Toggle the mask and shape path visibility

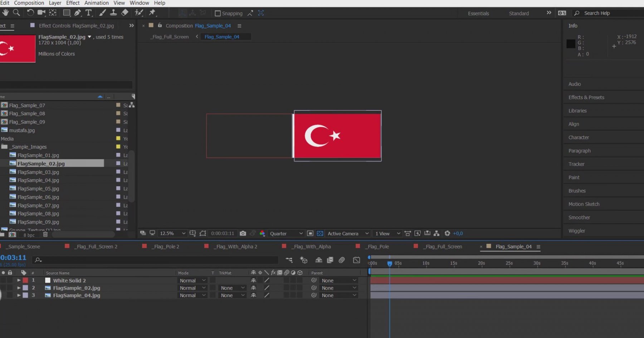(203, 233)
